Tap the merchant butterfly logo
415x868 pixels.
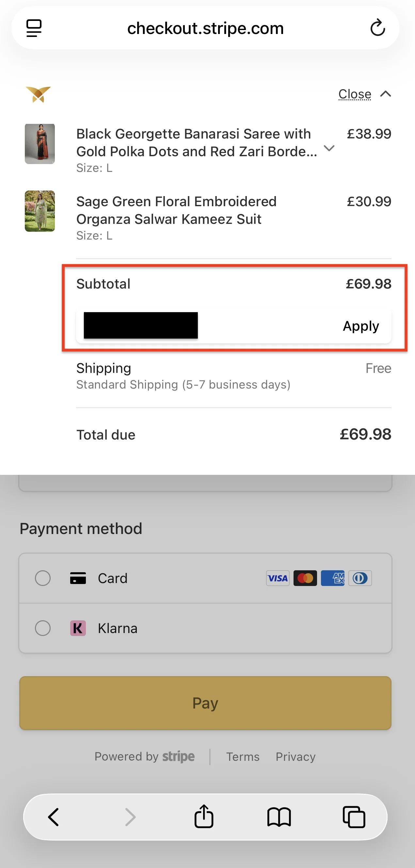coord(39,94)
